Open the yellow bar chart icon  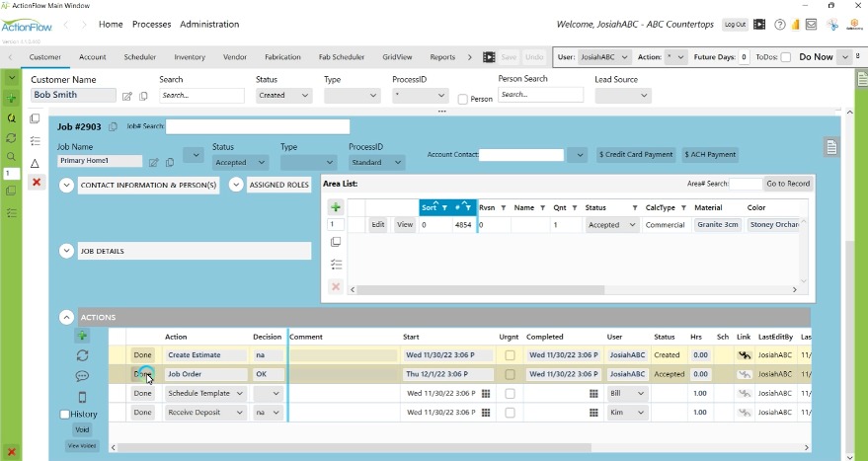coord(796,25)
